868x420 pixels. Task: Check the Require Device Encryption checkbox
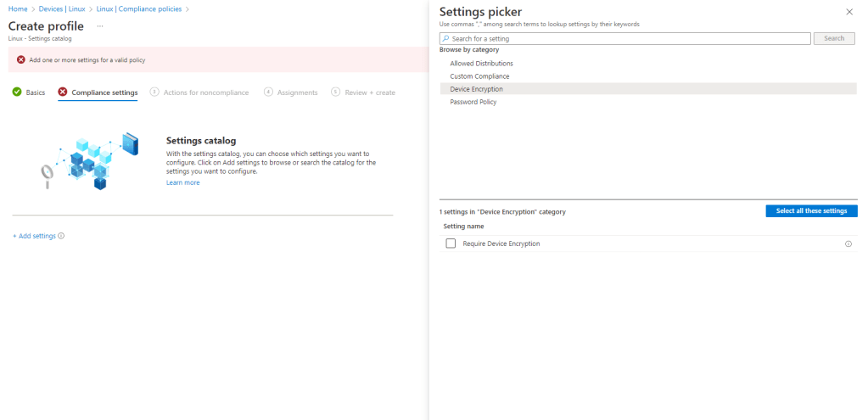click(451, 244)
